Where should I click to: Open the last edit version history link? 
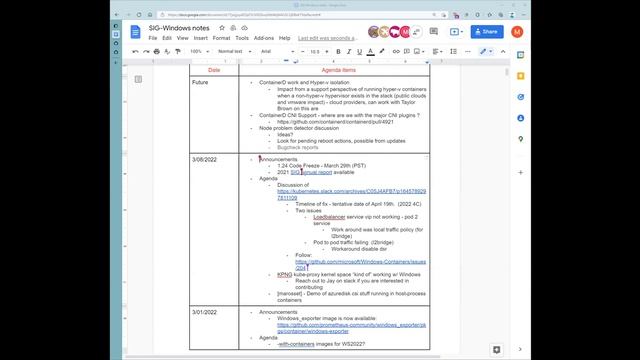click(327, 38)
